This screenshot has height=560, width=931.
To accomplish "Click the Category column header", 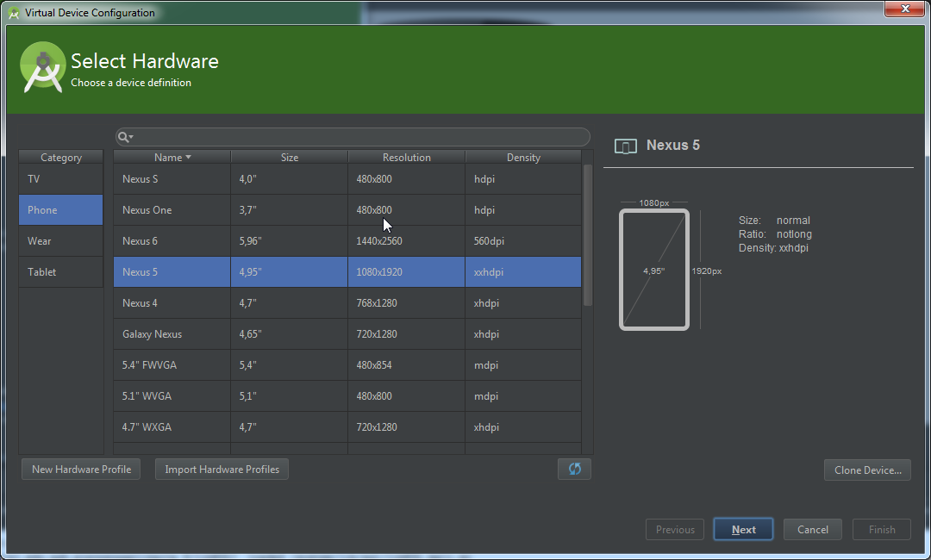I will coord(60,157).
